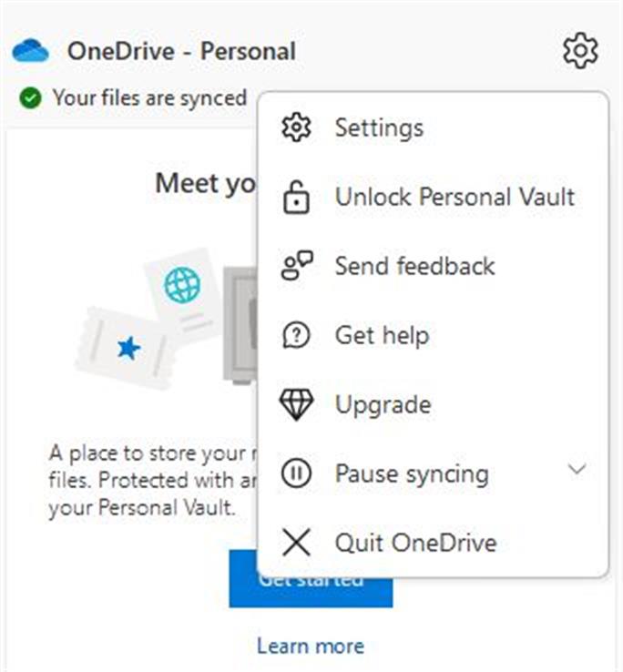
Task: Select Quit OneDrive
Action: click(x=415, y=543)
